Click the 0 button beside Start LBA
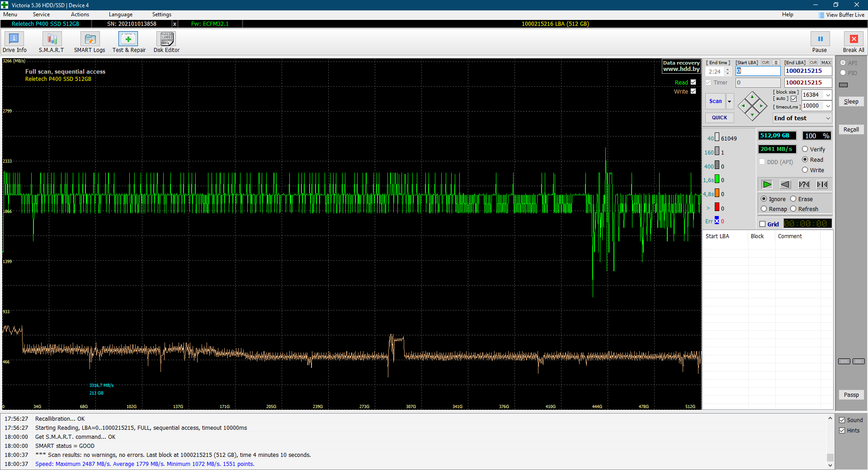The image size is (868, 470). [x=776, y=62]
